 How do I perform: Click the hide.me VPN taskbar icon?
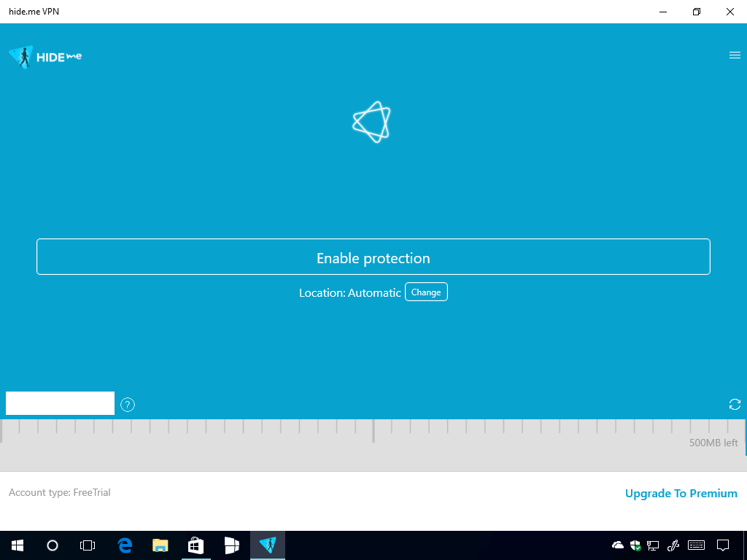268,545
